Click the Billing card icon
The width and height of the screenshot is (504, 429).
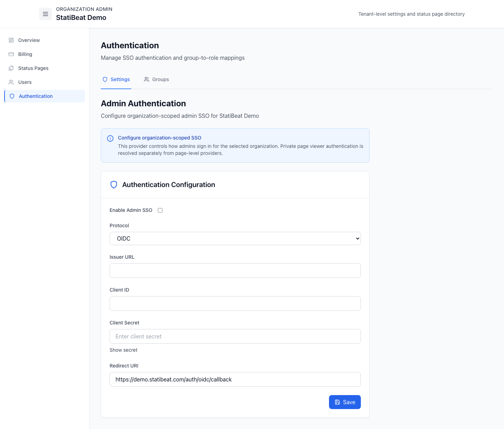(11, 54)
